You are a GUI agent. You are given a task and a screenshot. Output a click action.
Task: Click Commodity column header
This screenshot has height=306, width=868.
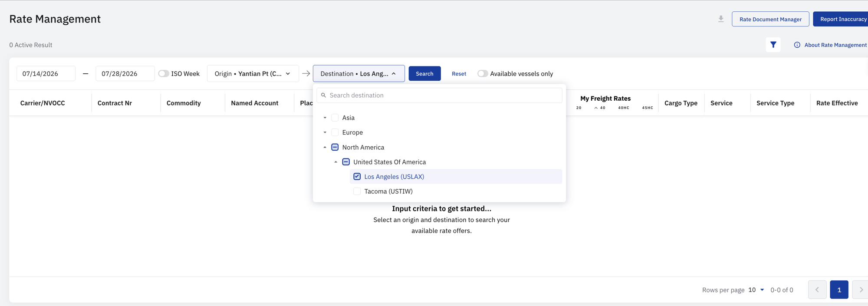pos(184,103)
